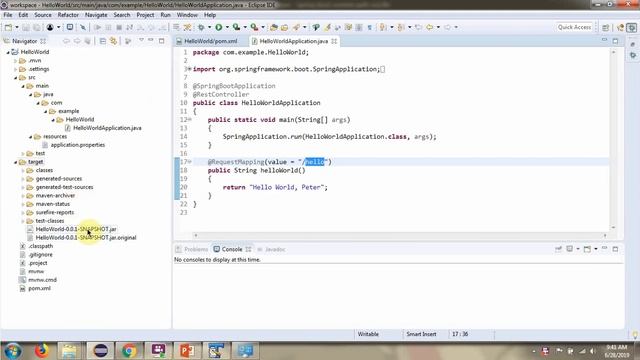Select HelloWorld-0.0.1-SNAPSHOT.jar file

point(76,229)
